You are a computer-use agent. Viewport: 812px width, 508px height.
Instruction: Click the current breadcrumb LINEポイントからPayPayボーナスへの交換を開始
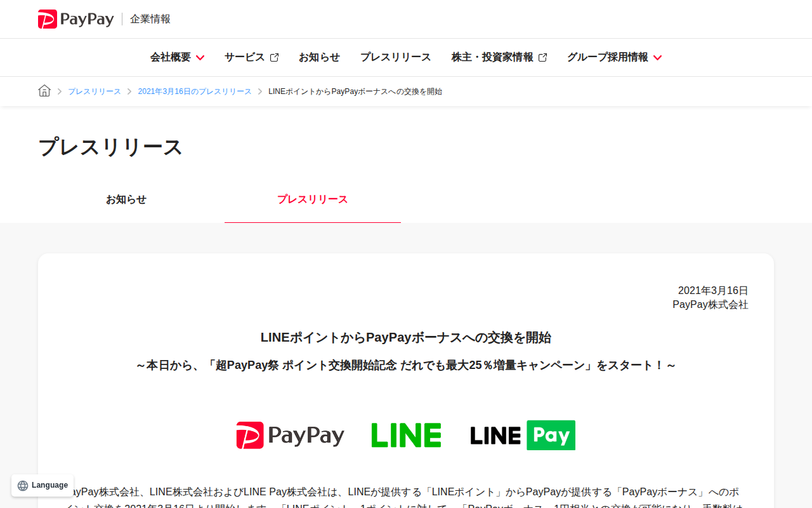tap(355, 91)
